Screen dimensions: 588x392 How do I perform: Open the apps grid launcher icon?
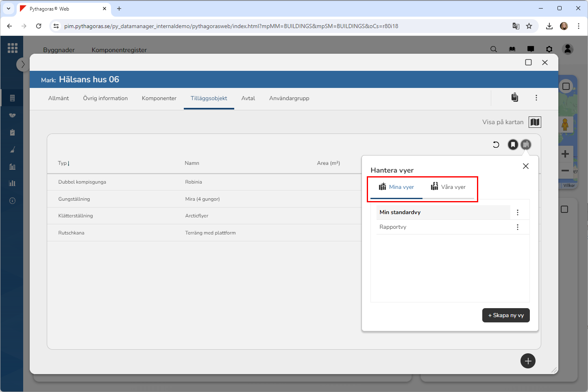coord(12,48)
